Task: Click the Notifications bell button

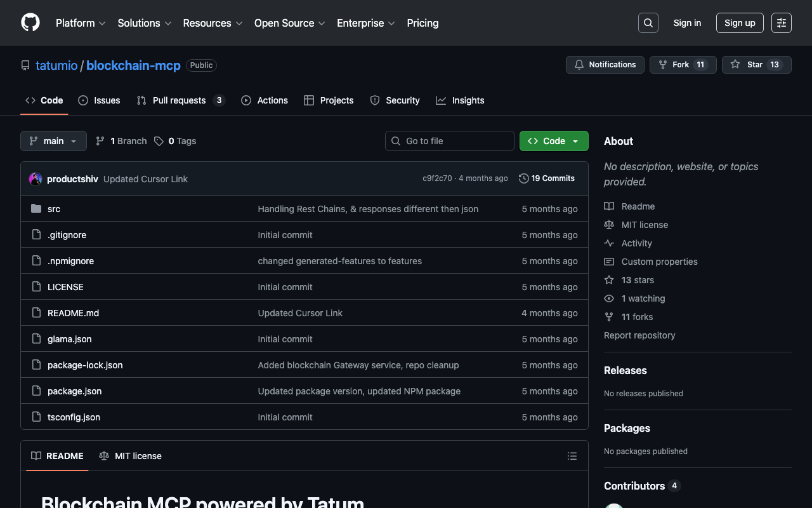Action: (x=605, y=65)
